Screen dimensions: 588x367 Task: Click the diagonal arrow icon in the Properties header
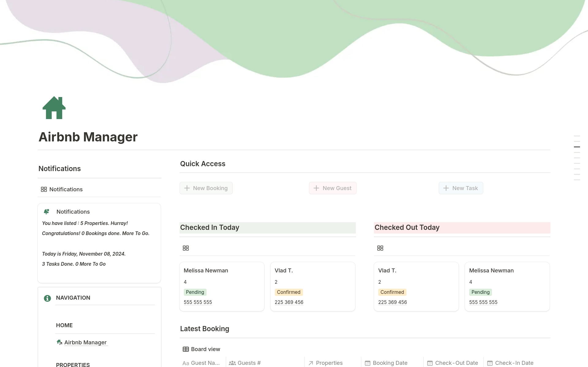(310, 363)
